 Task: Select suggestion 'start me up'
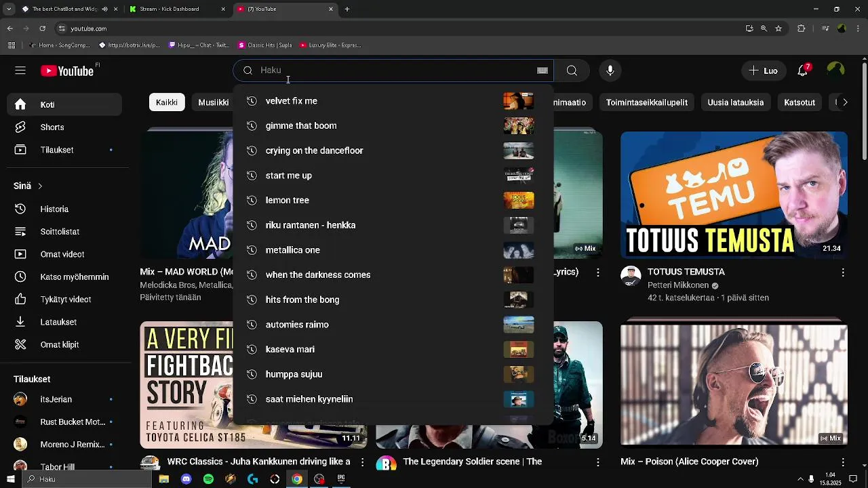pos(393,176)
